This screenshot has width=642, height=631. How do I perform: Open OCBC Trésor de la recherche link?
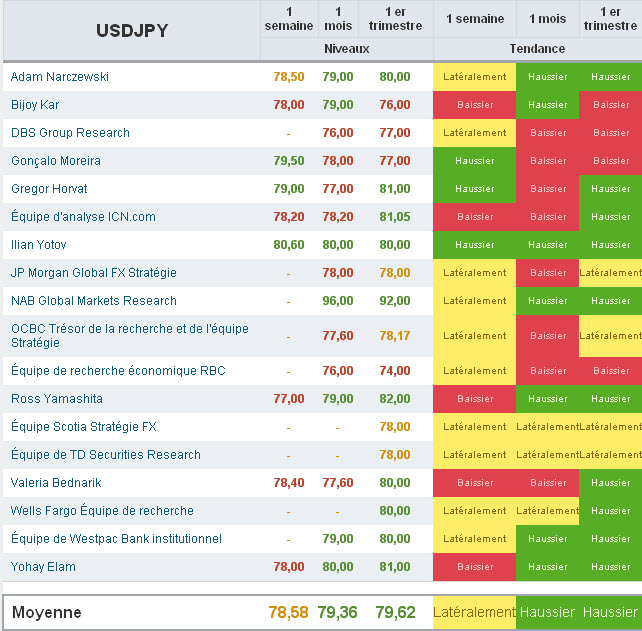[x=130, y=335]
